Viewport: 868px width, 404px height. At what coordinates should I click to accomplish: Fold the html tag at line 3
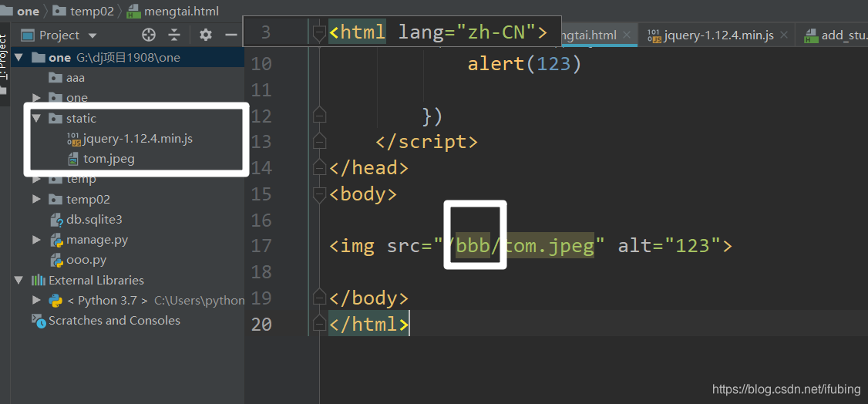(319, 33)
